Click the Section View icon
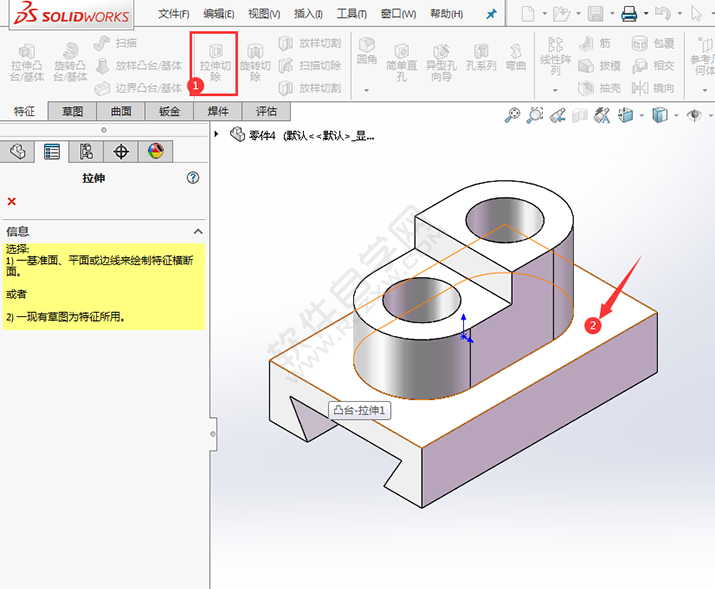The width and height of the screenshot is (715, 589). pyautogui.click(x=580, y=115)
